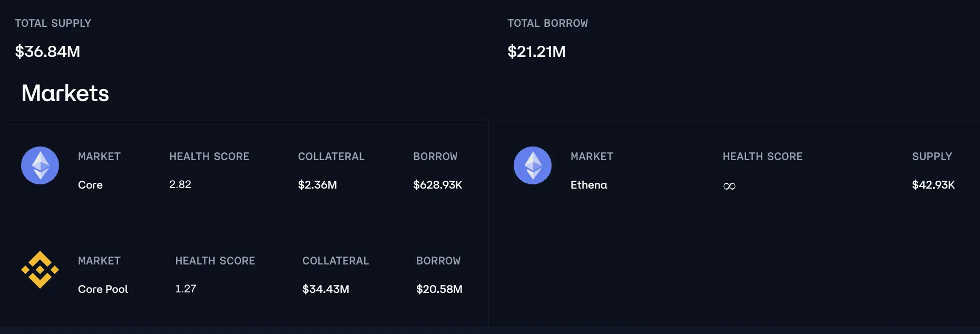Open the Core market name
Screen dimensions: 980x334
(90, 185)
